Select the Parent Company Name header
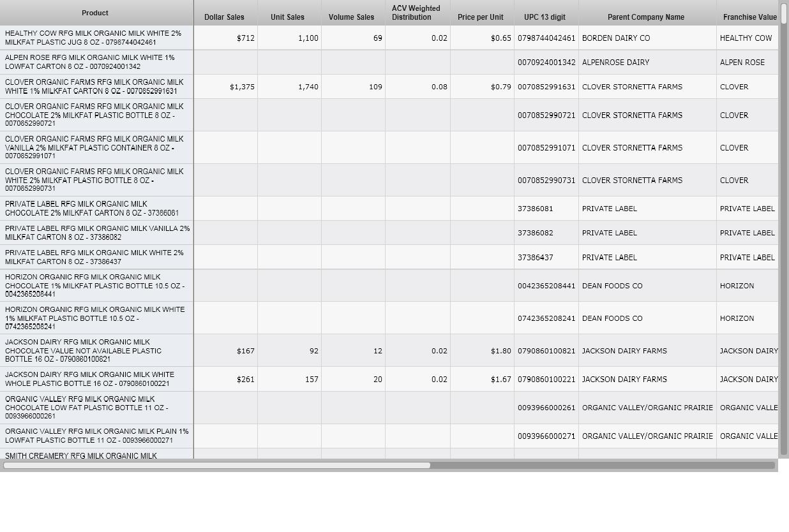This screenshot has width=789, height=532. coord(645,17)
